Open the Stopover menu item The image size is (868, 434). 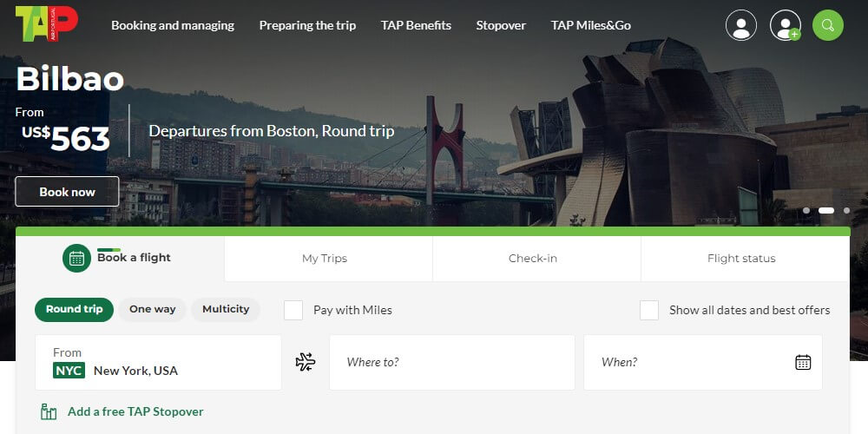pos(501,25)
